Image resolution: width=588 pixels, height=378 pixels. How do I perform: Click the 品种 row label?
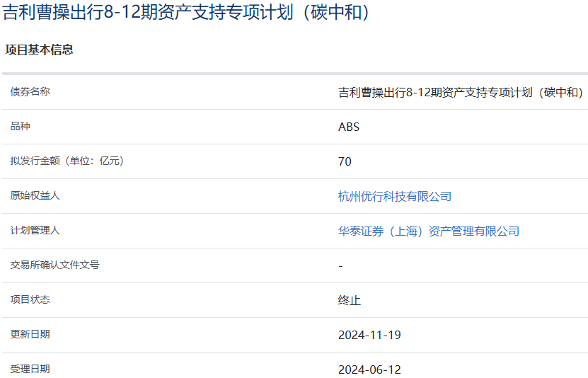tap(21, 126)
